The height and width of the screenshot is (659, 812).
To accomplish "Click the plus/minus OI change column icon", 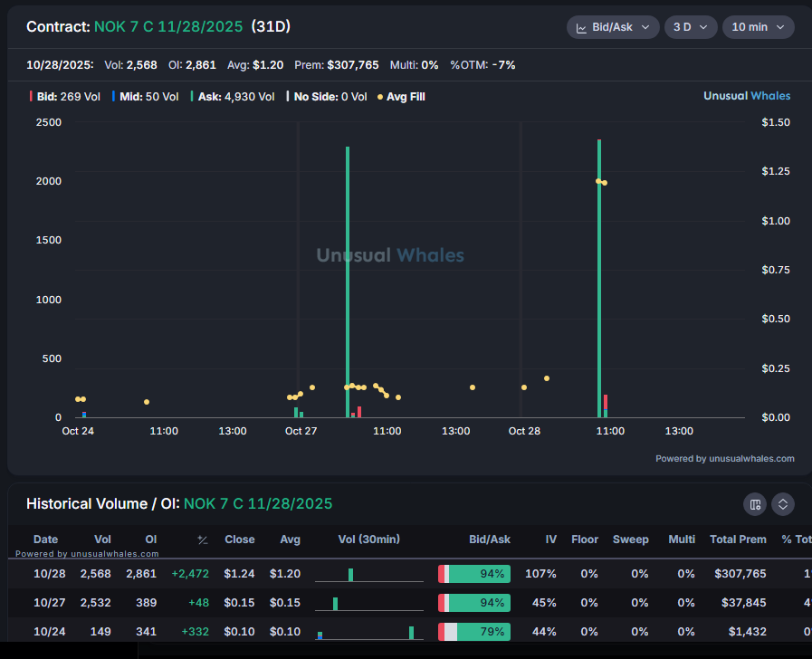I will coord(202,540).
